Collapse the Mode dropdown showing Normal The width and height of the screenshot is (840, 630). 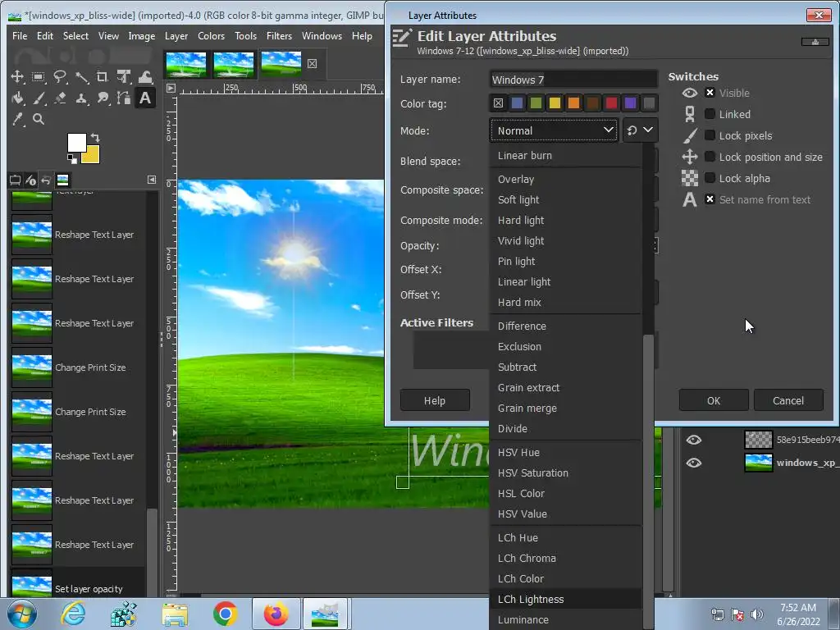[x=554, y=130]
